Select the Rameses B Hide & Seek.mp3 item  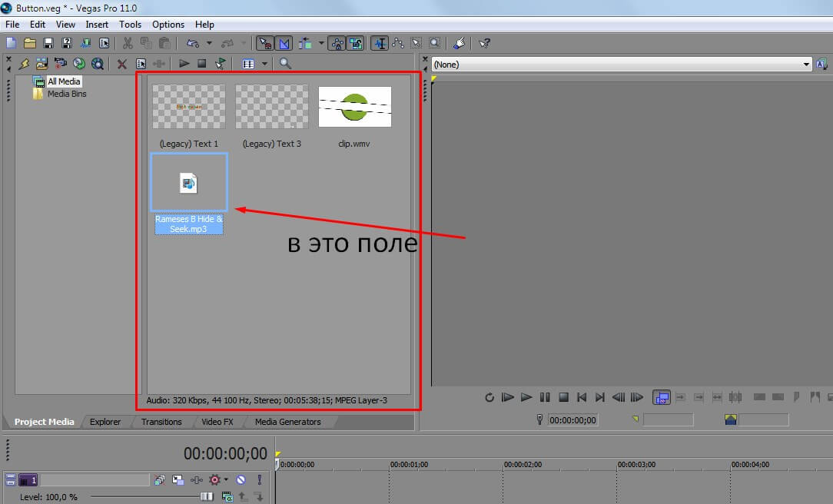pos(189,194)
